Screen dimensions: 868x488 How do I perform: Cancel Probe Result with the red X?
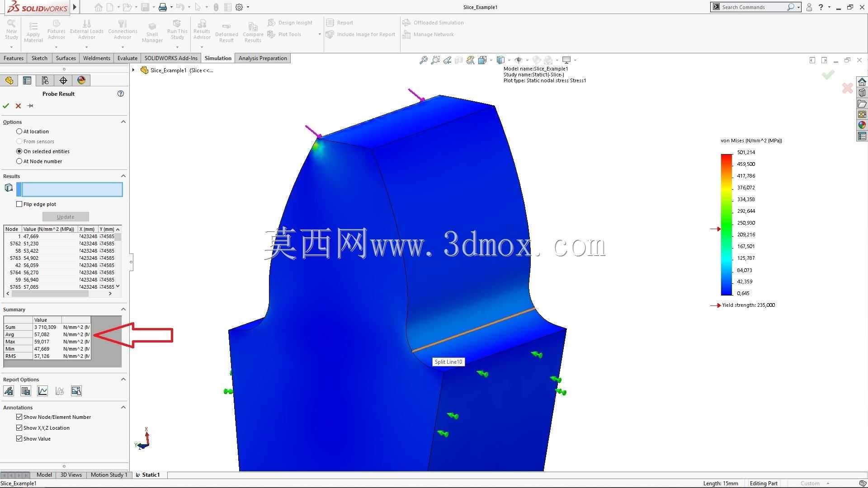click(x=18, y=106)
